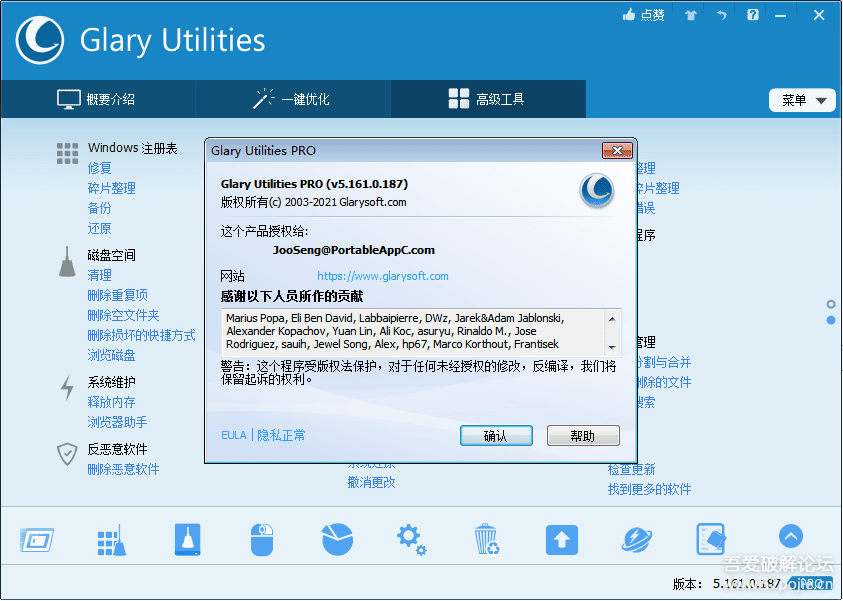Click the 检查更新 link
The image size is (843, 601).
point(632,469)
